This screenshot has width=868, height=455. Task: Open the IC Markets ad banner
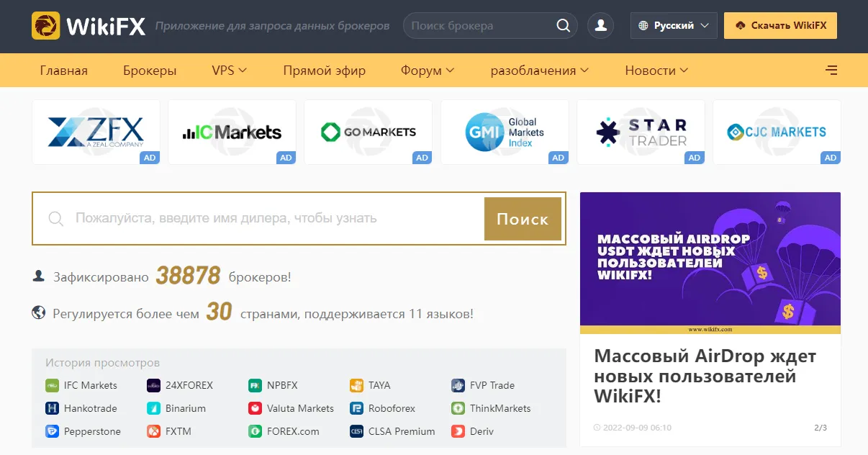click(232, 132)
